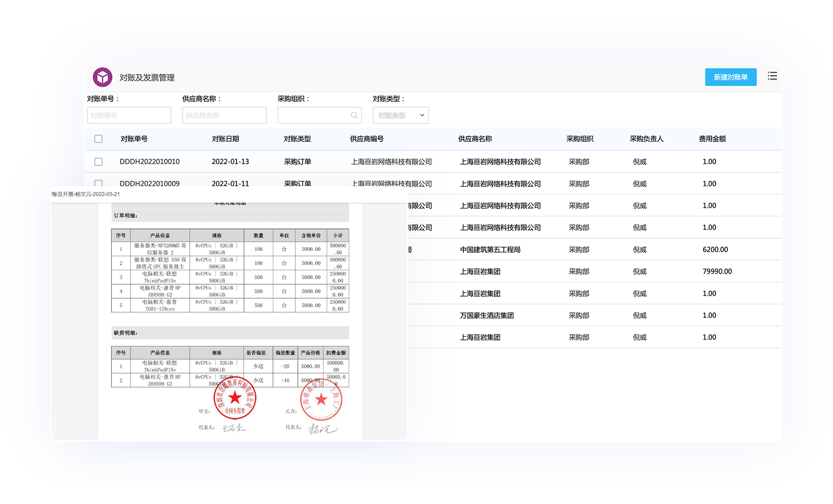Click the column resize handle before 采购组织
This screenshot has height=504, width=833.
tap(556, 140)
